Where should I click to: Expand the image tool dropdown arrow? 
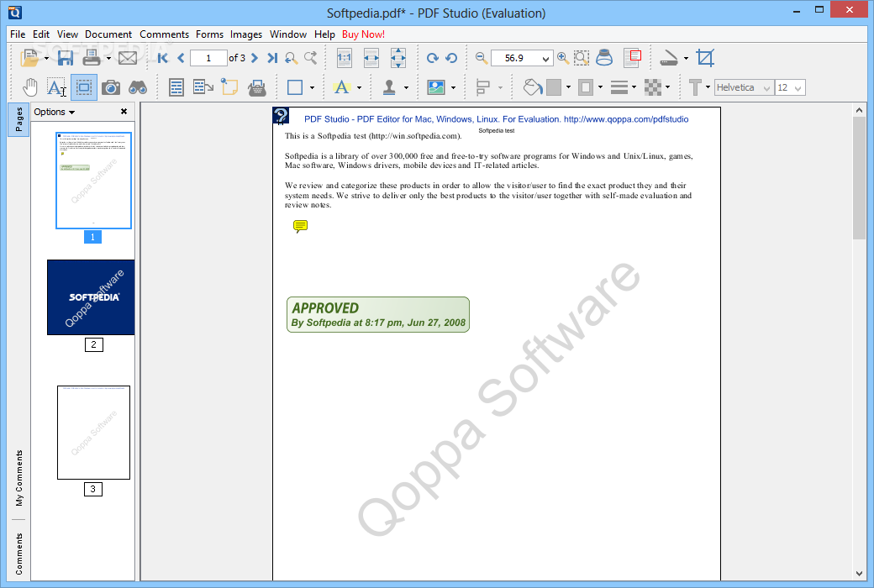coord(453,87)
